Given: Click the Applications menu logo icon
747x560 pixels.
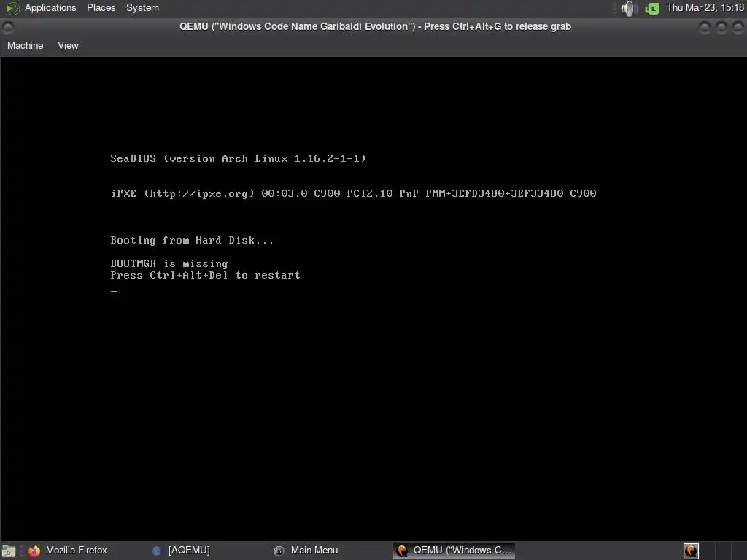Looking at the screenshot, I should [x=12, y=8].
